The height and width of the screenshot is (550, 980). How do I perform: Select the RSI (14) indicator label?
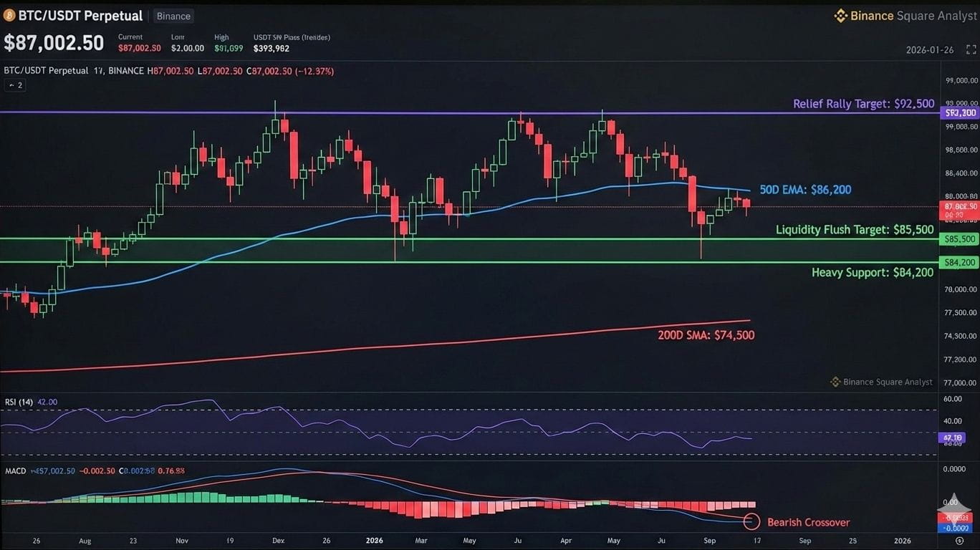tap(19, 402)
